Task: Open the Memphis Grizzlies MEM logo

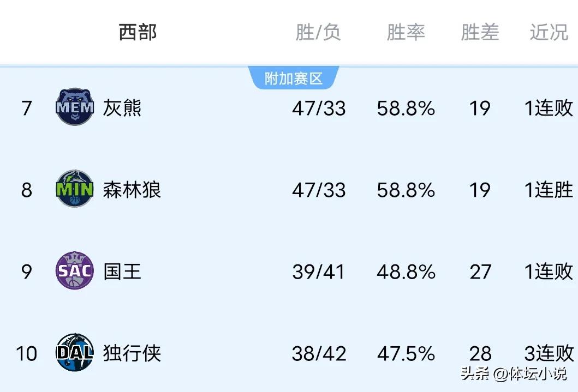Action: click(x=75, y=107)
